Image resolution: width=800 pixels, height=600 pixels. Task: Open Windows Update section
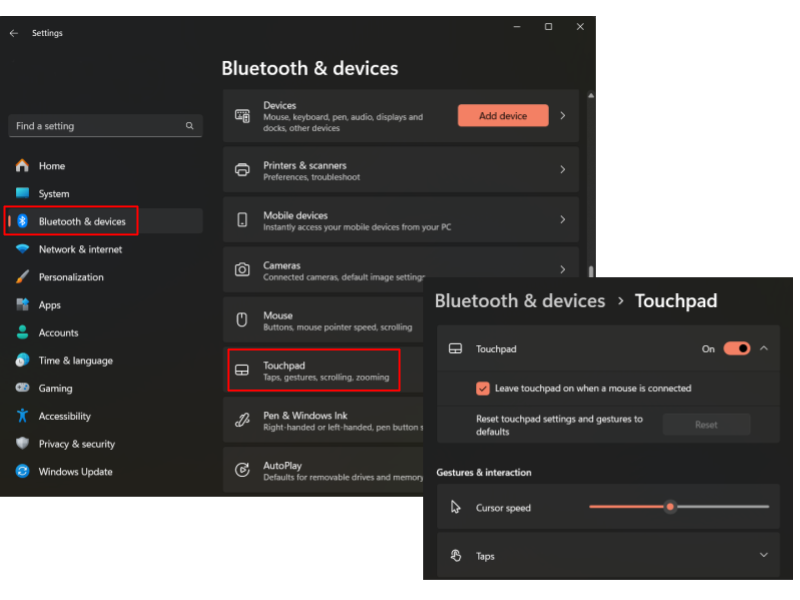point(105,471)
